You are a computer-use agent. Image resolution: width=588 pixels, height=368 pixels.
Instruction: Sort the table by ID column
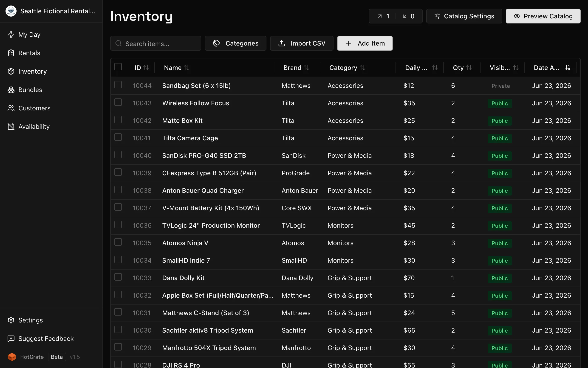click(142, 68)
